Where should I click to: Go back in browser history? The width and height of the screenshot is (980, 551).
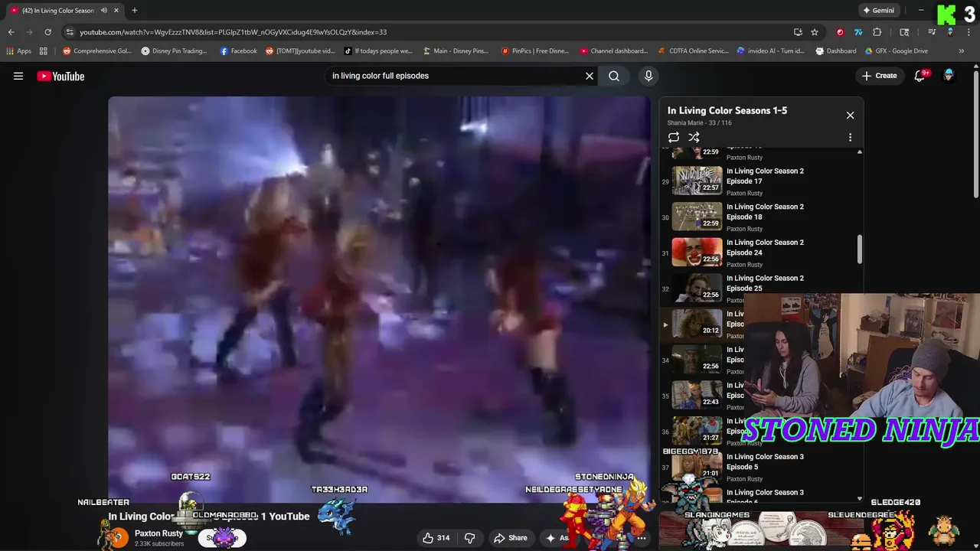[x=11, y=32]
